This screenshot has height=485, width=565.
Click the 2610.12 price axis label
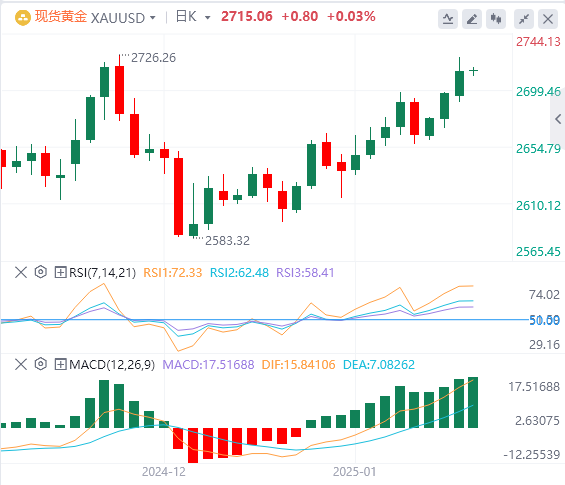(538, 206)
